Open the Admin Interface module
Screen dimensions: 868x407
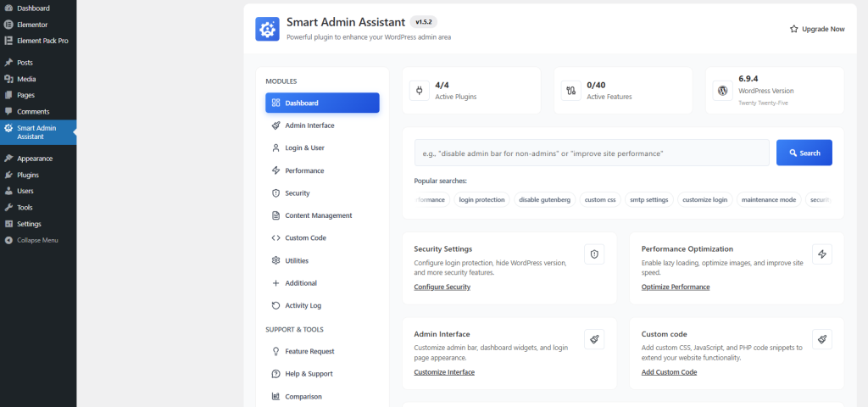(x=322, y=125)
